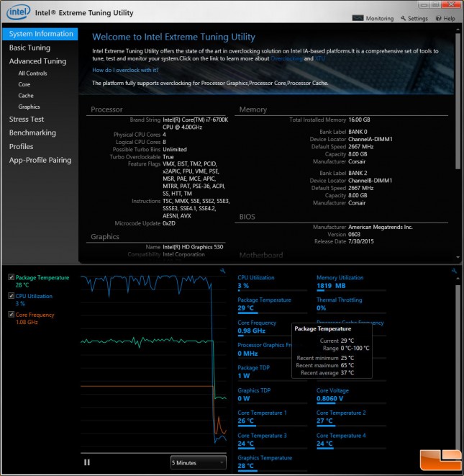Click the Thermal Throttling 0% monitor
Image resolution: width=464 pixels, height=476 pixels.
coord(351,305)
